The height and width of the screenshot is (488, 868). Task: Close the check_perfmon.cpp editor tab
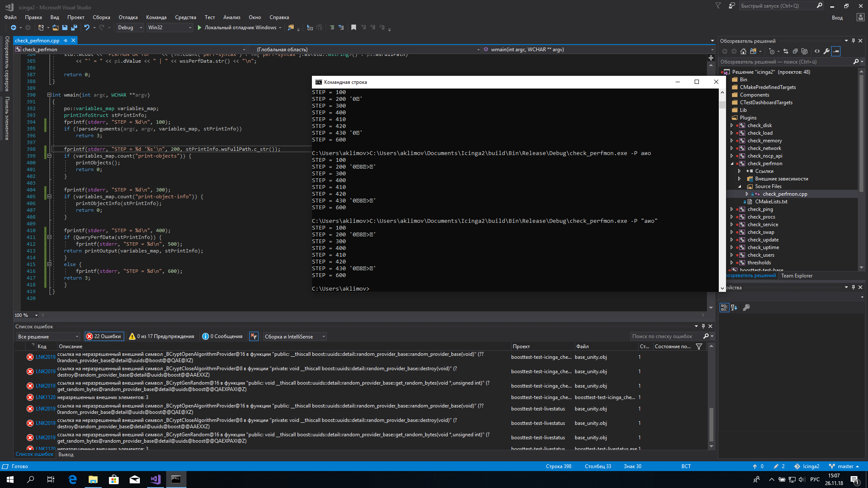point(73,41)
